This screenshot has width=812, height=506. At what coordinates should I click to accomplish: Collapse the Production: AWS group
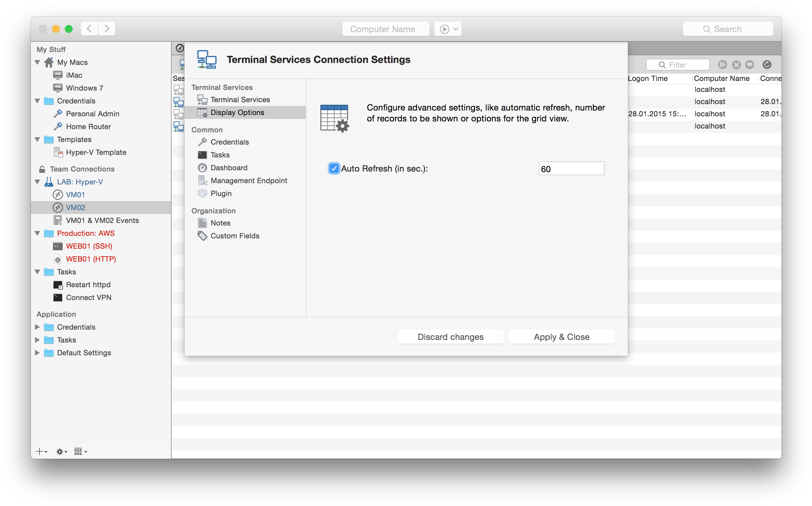[x=38, y=233]
